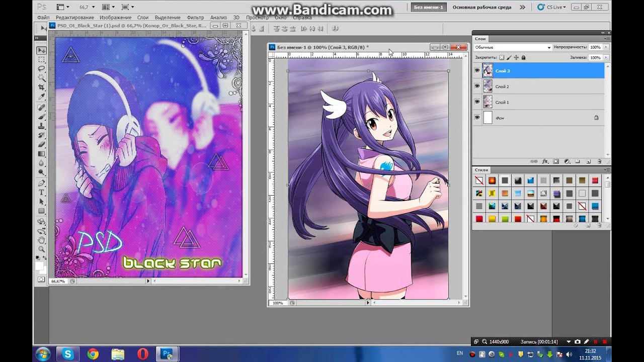Select the Rectangular Marquee tool
Screen dimensions: 644x362
[41, 59]
